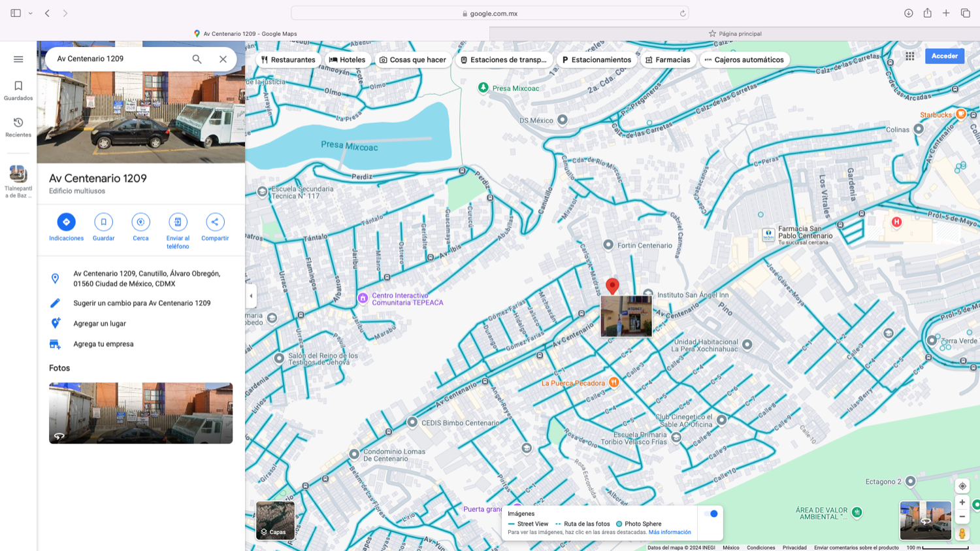
Task: Click the Compartir share icon
Action: tap(215, 222)
